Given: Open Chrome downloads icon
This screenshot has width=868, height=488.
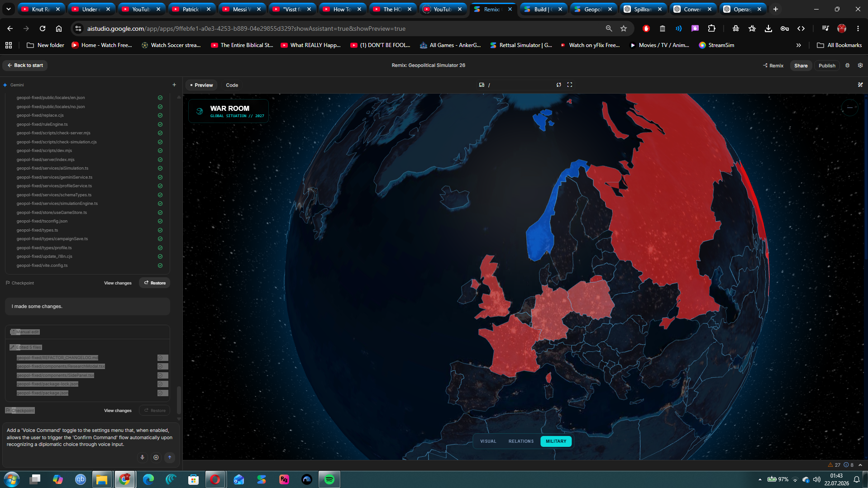Looking at the screenshot, I should 768,28.
